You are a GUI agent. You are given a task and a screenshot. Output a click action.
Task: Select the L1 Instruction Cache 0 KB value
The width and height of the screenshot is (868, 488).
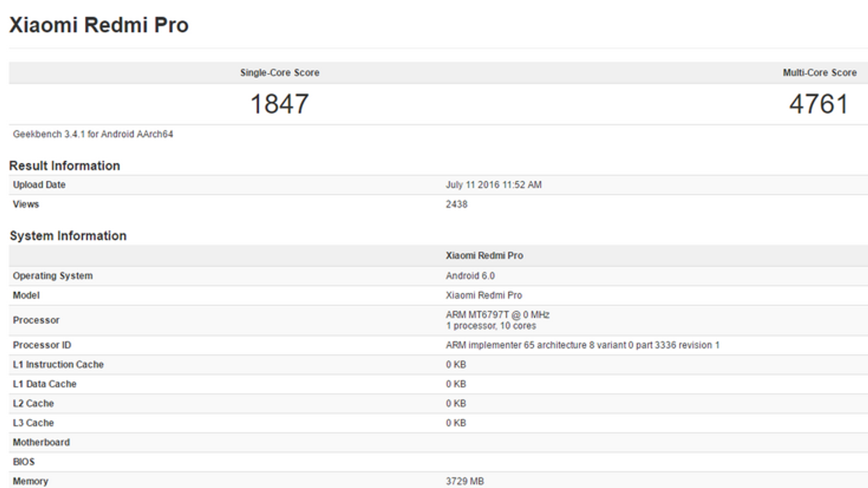click(456, 365)
